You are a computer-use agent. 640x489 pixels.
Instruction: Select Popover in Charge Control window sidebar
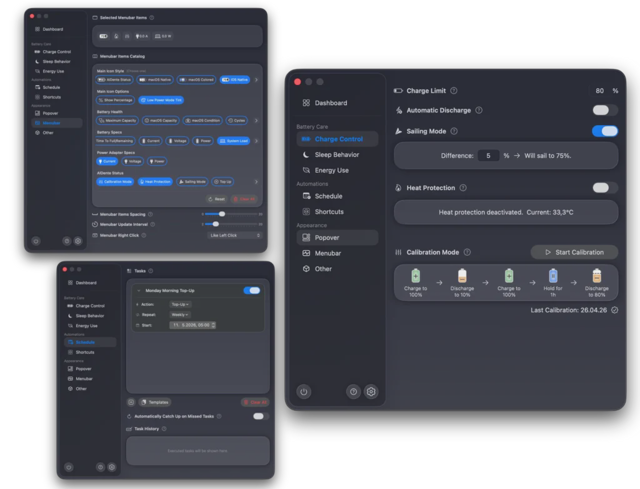(337, 238)
